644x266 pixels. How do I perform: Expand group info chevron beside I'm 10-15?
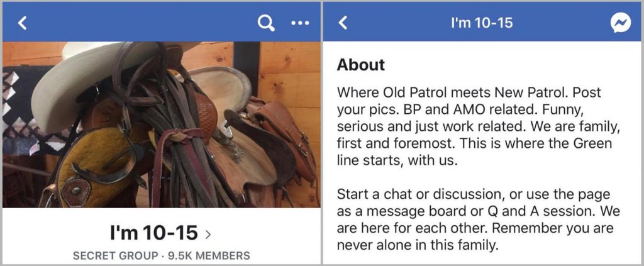coord(208,235)
